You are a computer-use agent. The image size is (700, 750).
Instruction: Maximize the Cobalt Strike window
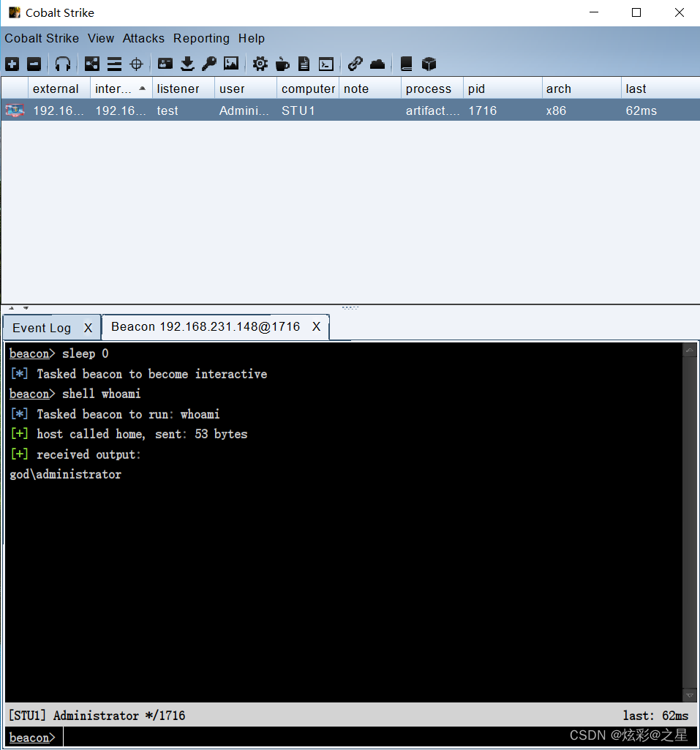coord(636,13)
